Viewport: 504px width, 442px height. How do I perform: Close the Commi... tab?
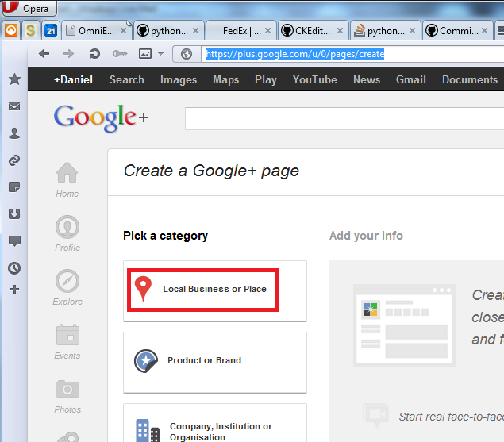tap(485, 31)
